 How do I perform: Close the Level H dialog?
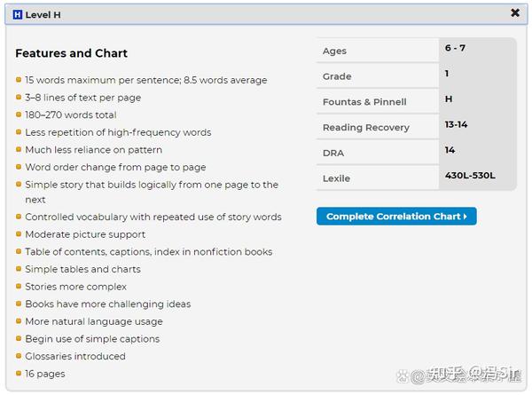point(515,13)
